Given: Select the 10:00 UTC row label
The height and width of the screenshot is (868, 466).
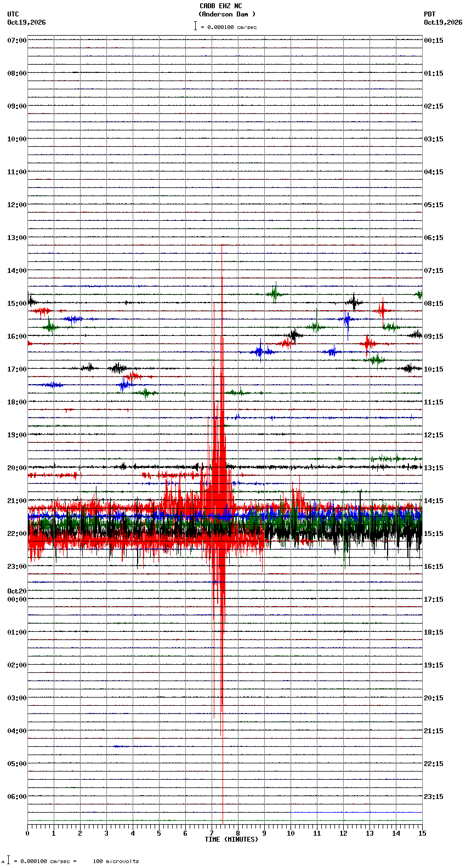Looking at the screenshot, I should (17, 139).
